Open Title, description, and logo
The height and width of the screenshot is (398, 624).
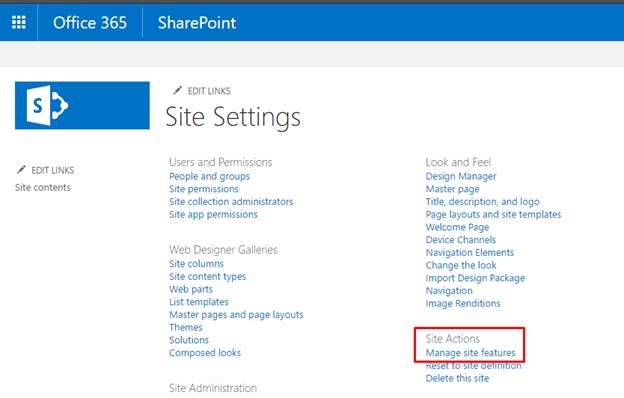pyautogui.click(x=482, y=202)
